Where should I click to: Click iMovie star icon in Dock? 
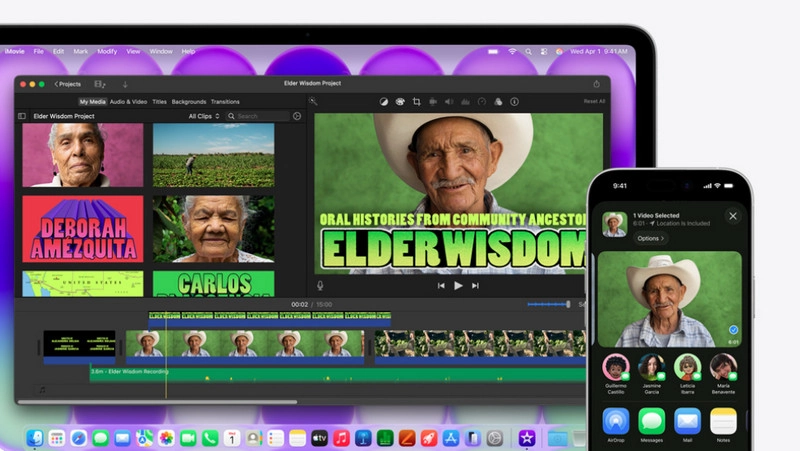[527, 438]
